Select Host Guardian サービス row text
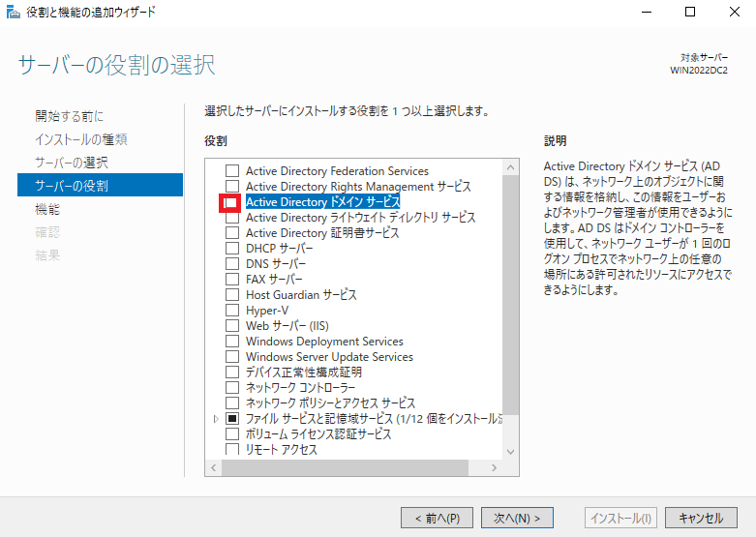The width and height of the screenshot is (756, 537). coord(301,294)
